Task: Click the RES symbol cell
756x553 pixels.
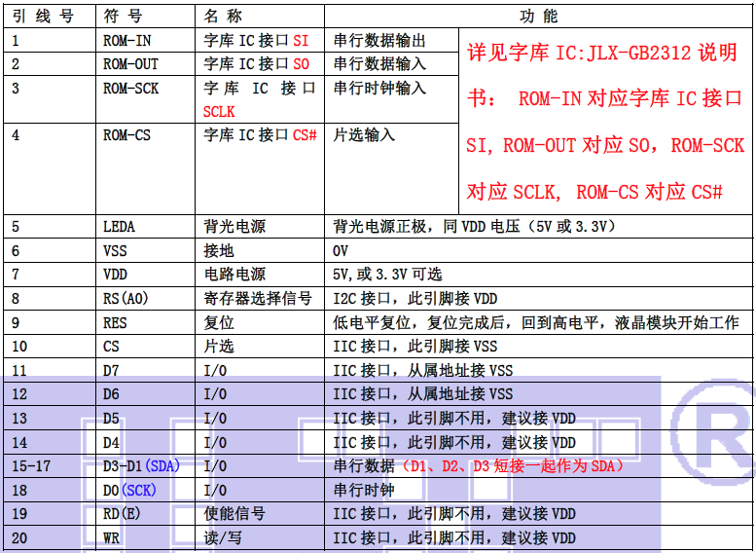Action: click(x=115, y=323)
